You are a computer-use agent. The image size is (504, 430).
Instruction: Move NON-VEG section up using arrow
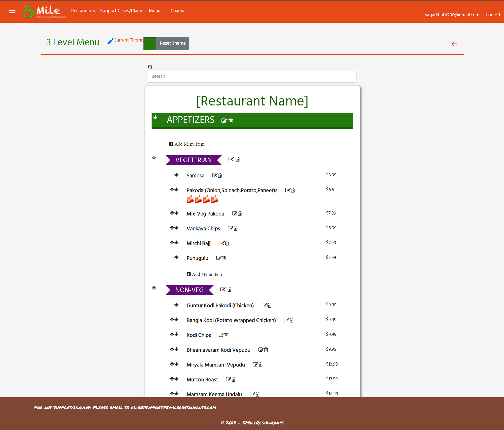154,289
